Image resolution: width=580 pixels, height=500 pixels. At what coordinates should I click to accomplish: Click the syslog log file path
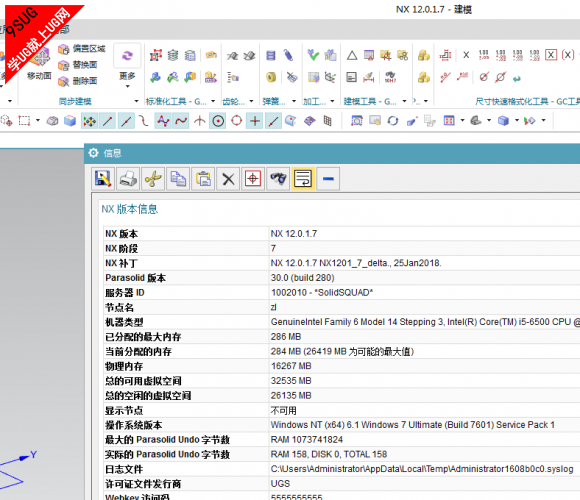tap(422, 469)
